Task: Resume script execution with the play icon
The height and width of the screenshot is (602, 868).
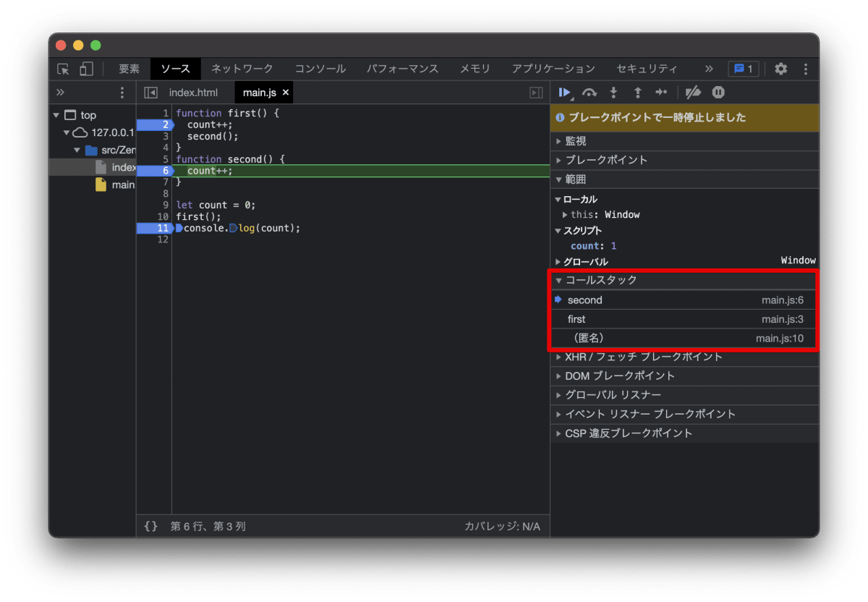Action: [565, 92]
